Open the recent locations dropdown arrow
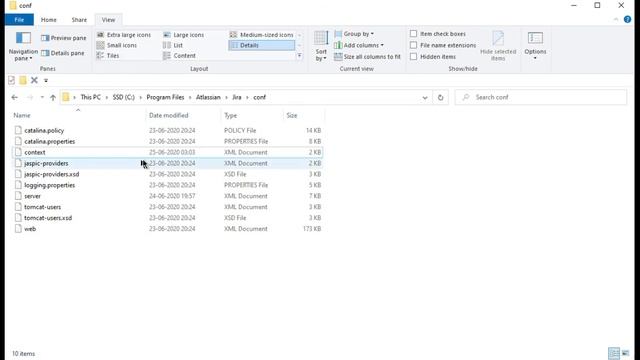Screen dimensions: 640x360 coord(42,98)
